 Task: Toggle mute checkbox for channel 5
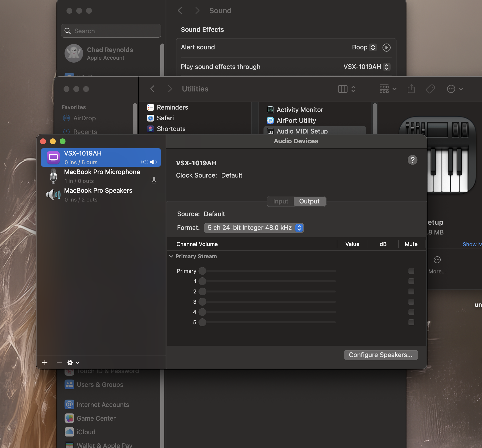tap(411, 322)
